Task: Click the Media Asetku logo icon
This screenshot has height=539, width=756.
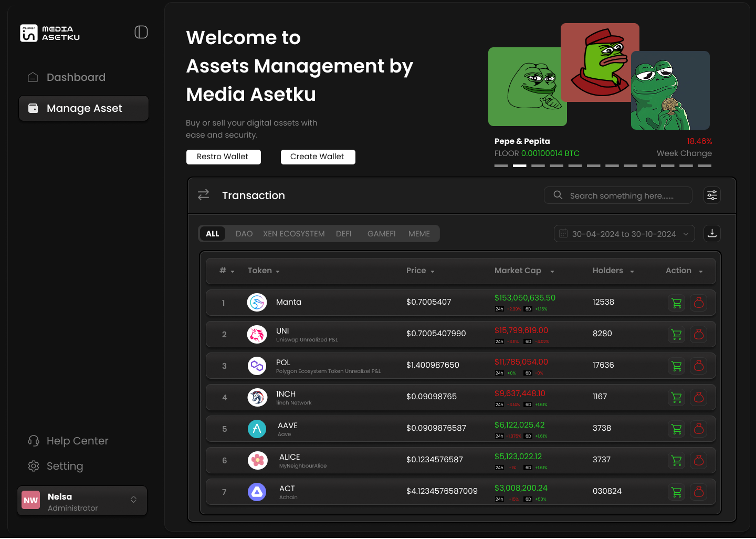Action: point(30,33)
